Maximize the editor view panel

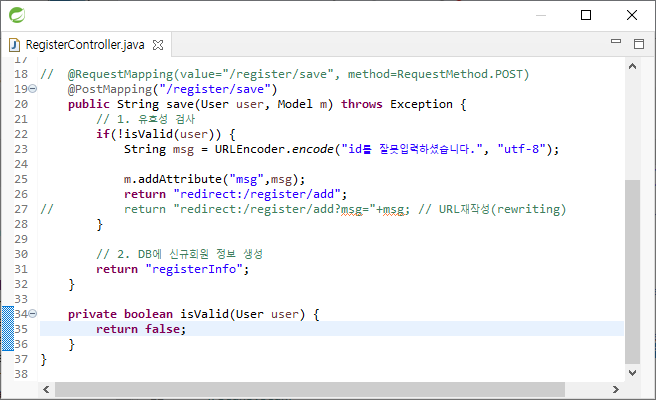coord(639,44)
